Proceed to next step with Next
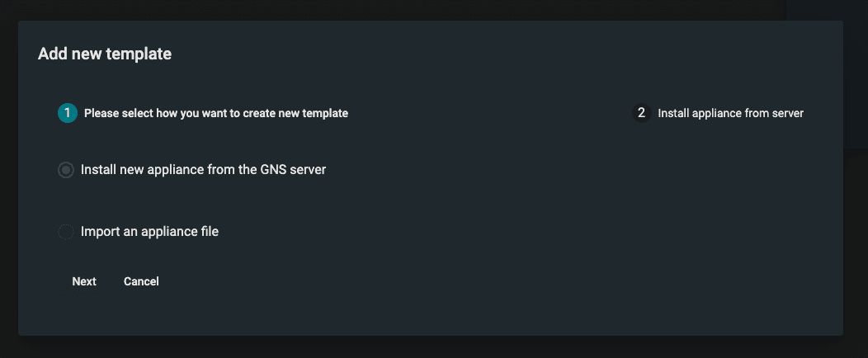Screen dimensions: 868x358 point(84,281)
